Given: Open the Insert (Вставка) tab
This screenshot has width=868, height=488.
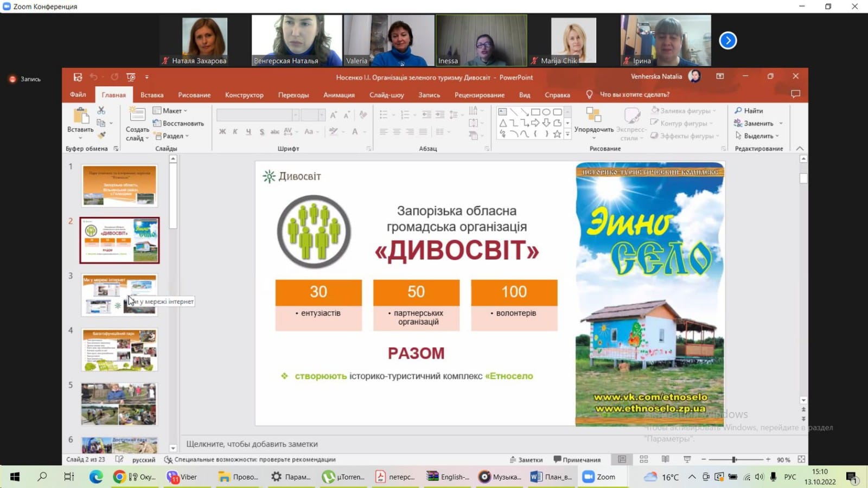Looking at the screenshot, I should [x=152, y=95].
